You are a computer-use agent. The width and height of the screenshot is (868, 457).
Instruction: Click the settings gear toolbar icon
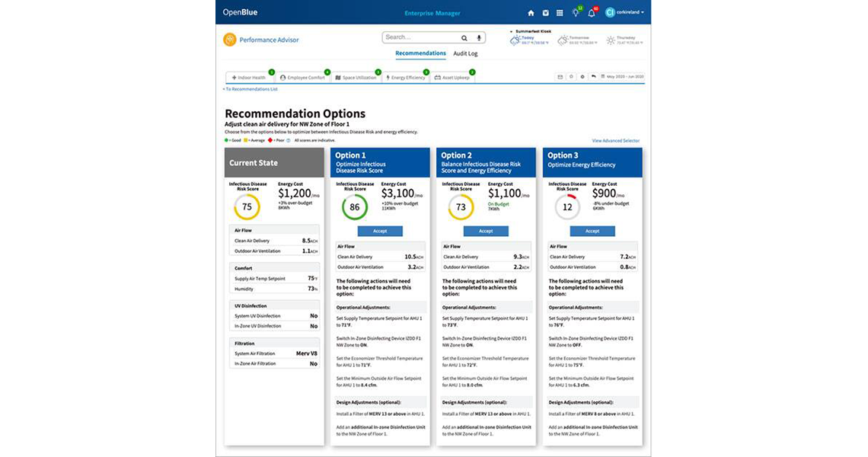tap(582, 77)
